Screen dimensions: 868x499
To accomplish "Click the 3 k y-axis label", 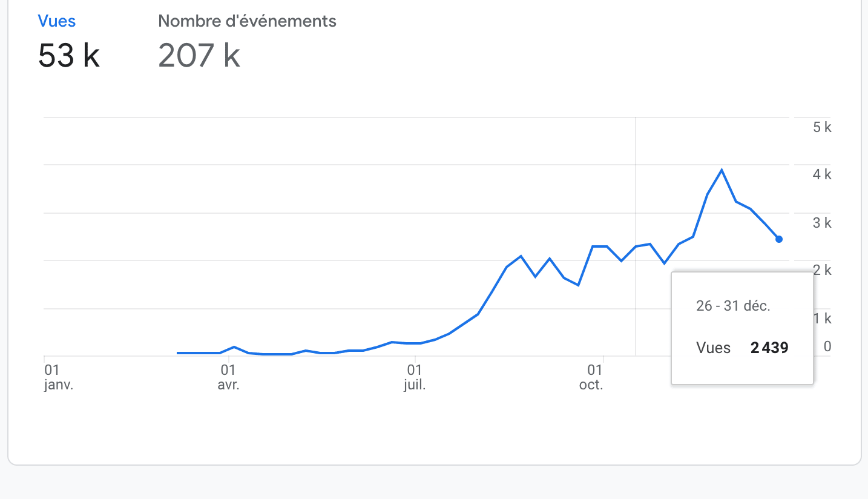I will (x=822, y=223).
